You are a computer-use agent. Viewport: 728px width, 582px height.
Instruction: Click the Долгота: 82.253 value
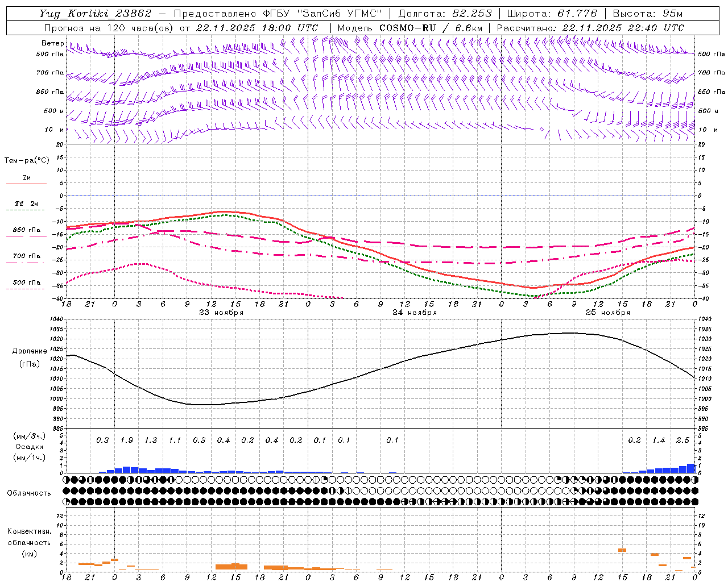(x=445, y=14)
